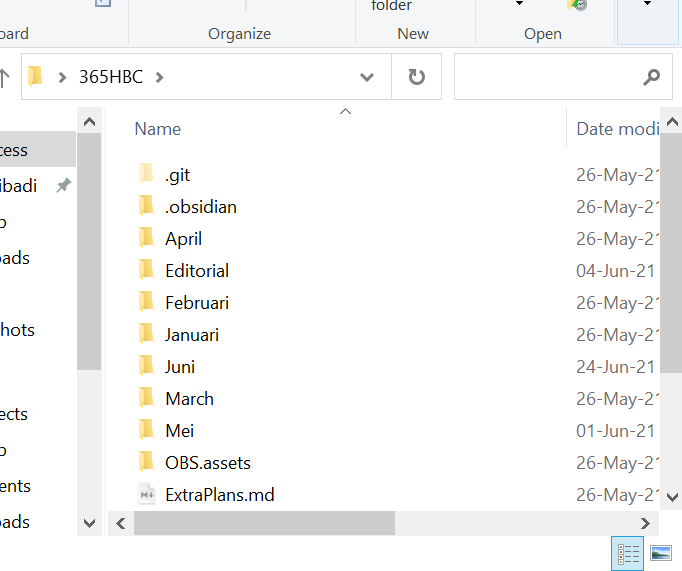
Task: Switch to Details view layout
Action: tap(628, 553)
